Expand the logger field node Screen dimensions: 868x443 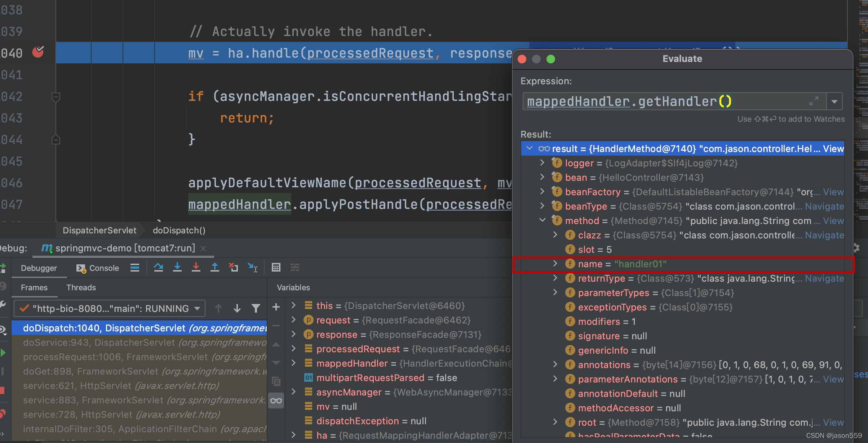(x=542, y=163)
